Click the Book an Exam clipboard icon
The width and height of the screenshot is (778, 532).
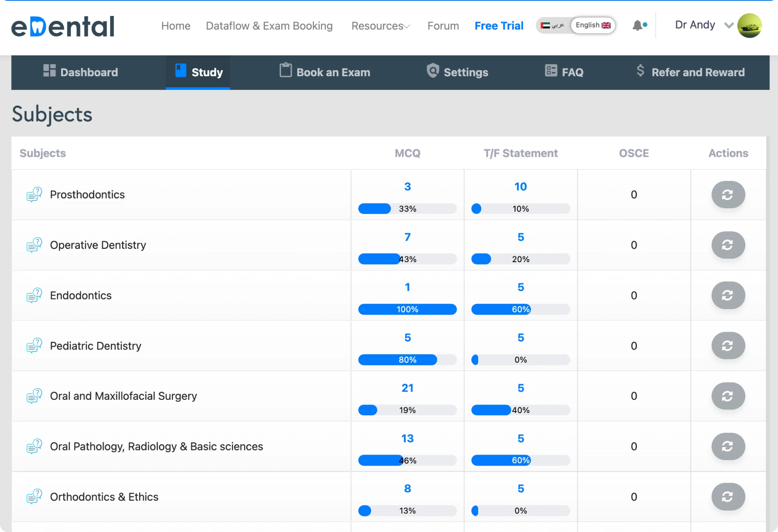286,70
